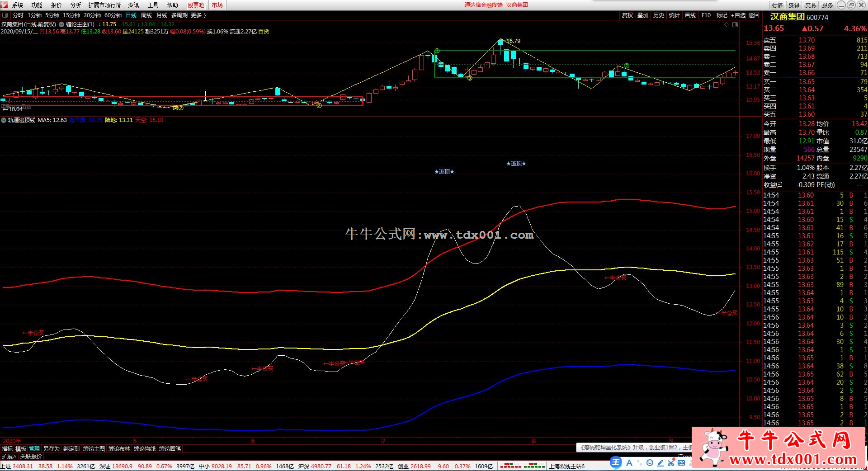The image size is (868, 471).
Task: Open the settings circle on 轨道逃顶线 indicator
Action: (4, 120)
